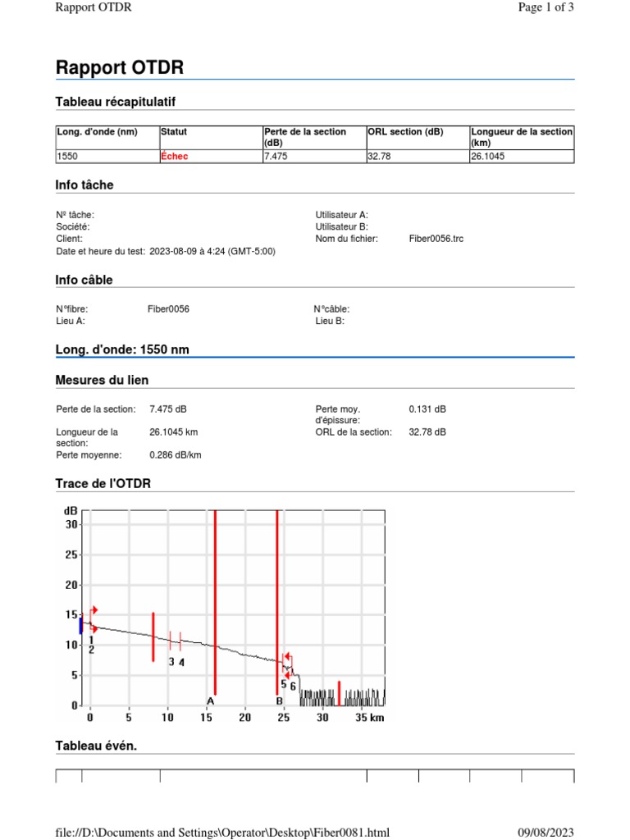Click the 'Rapport OTDR' main heading
The height and width of the screenshot is (840, 630).
tap(120, 67)
